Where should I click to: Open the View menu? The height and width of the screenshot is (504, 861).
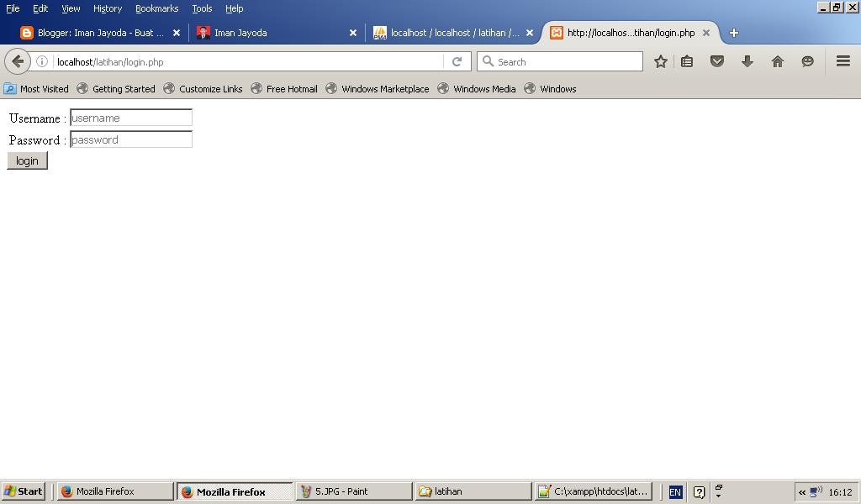tap(71, 8)
